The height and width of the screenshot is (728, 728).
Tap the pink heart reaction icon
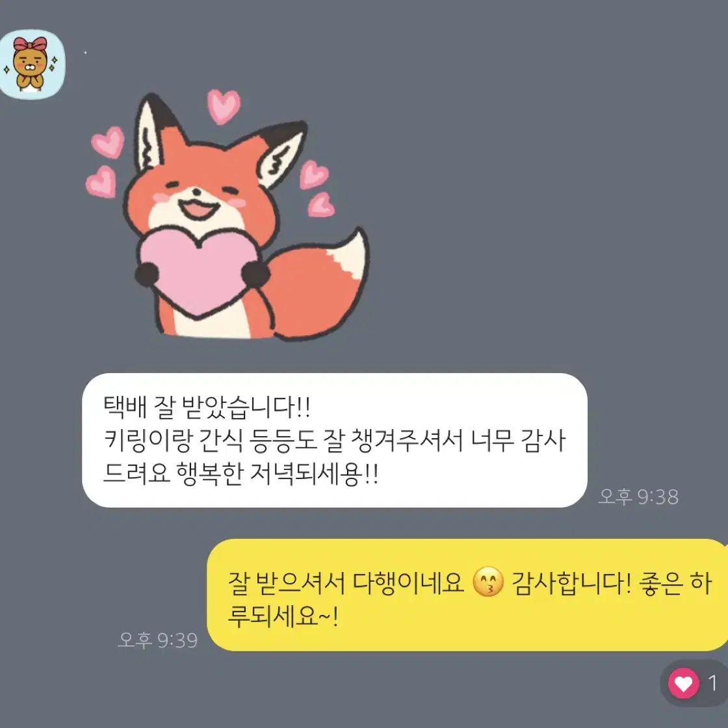(x=683, y=683)
